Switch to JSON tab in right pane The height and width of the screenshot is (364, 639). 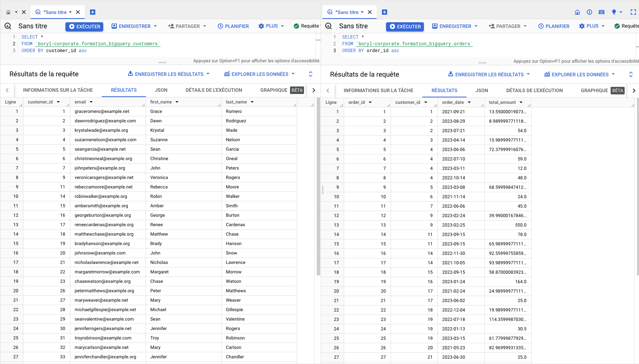482,90
